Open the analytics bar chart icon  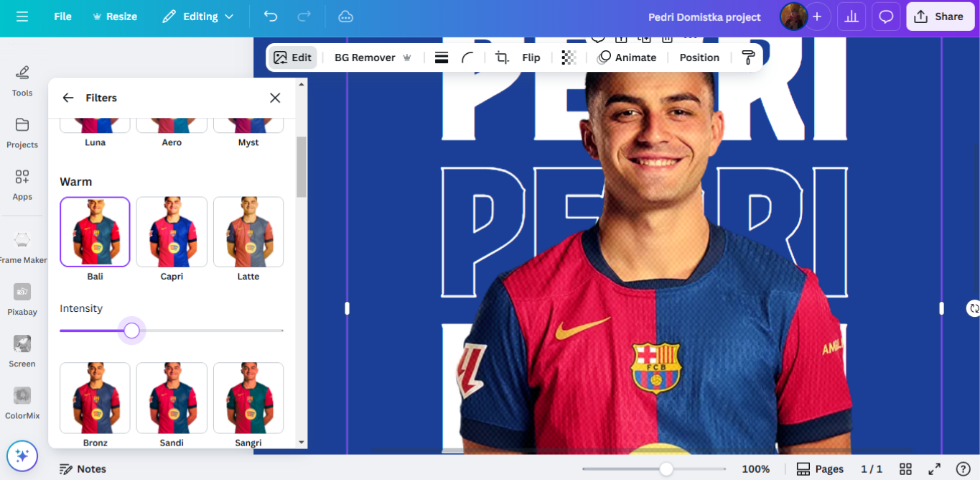[x=851, y=17]
